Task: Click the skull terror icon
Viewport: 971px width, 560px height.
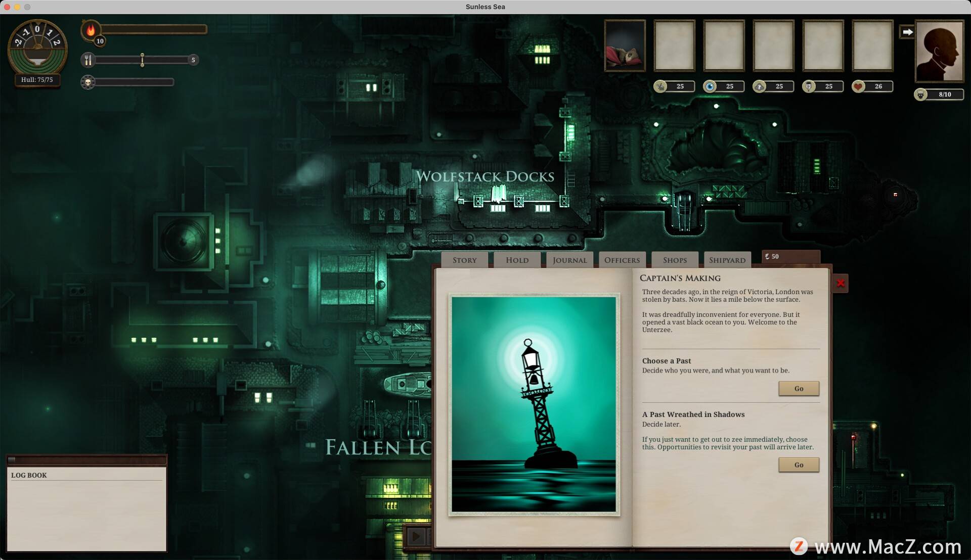Action: (x=88, y=82)
